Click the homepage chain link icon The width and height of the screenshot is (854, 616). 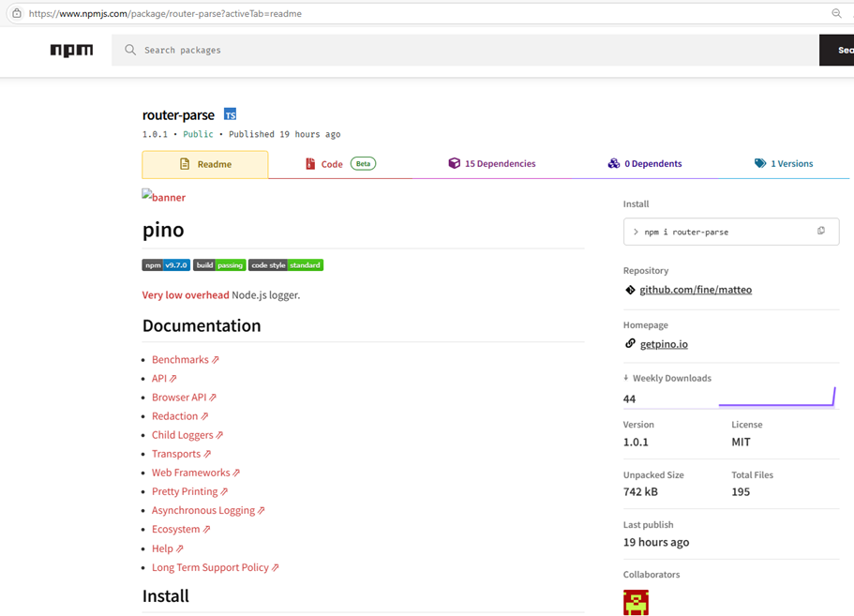point(630,343)
